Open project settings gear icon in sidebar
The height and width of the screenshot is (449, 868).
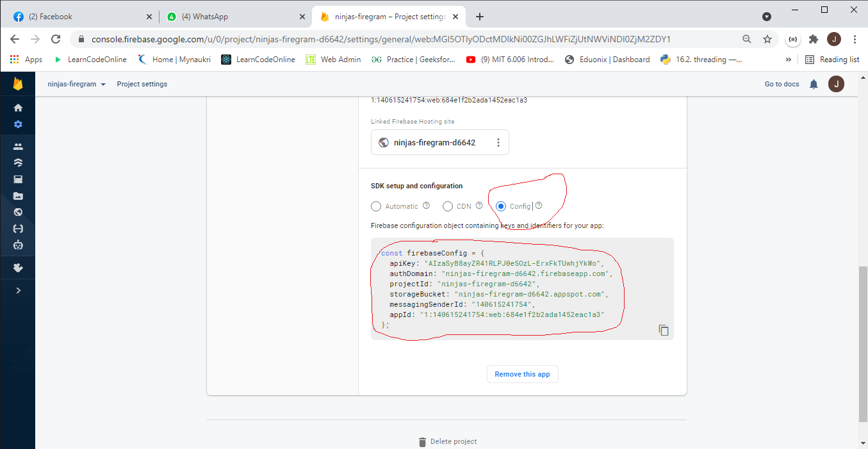click(x=18, y=124)
